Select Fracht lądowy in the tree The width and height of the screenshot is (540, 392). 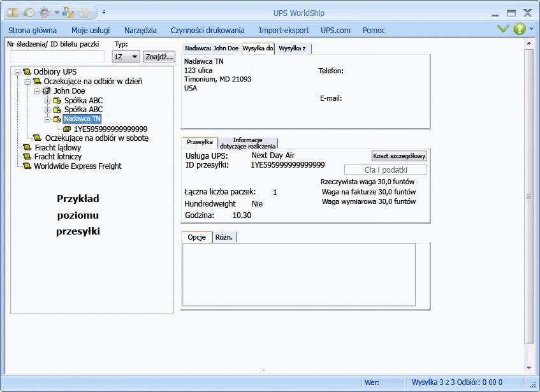[x=58, y=148]
